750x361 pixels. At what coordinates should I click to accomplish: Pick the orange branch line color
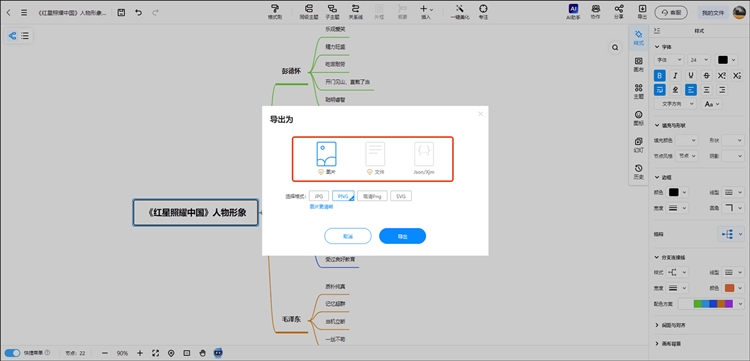pos(729,288)
